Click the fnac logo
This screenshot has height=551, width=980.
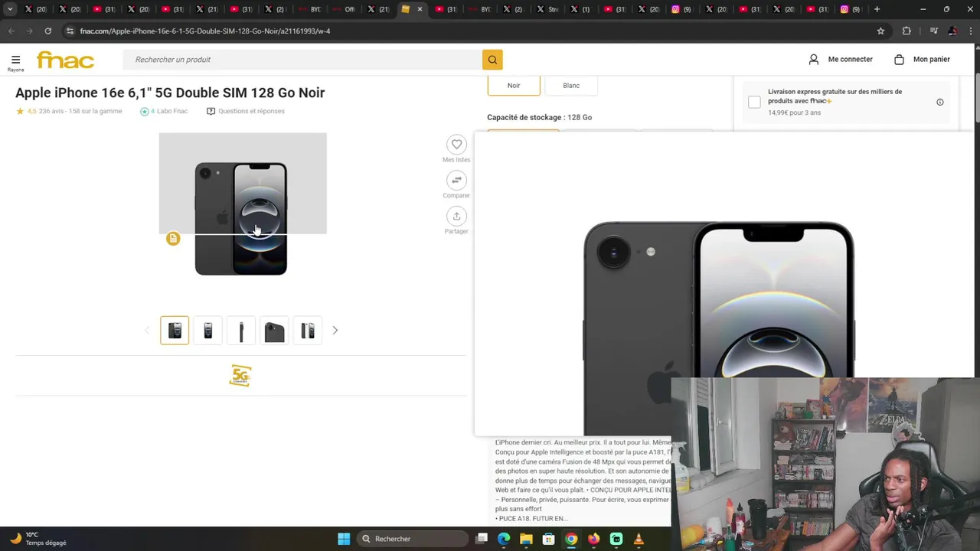point(65,60)
